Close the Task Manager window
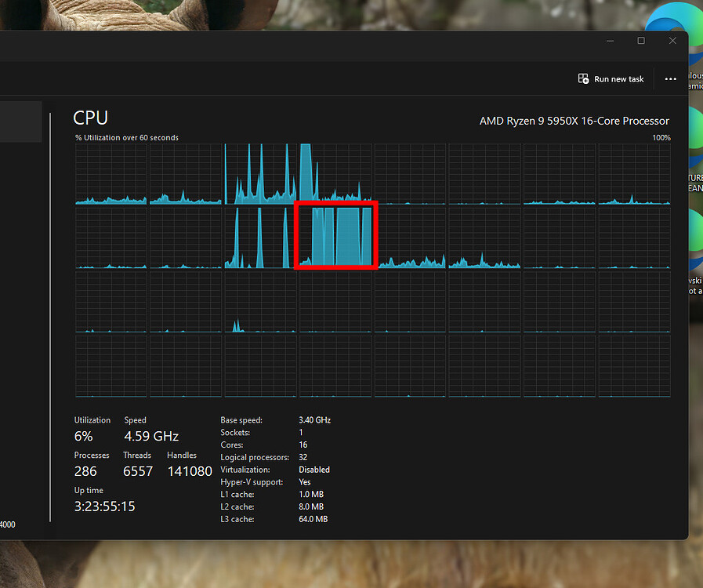 tap(672, 41)
